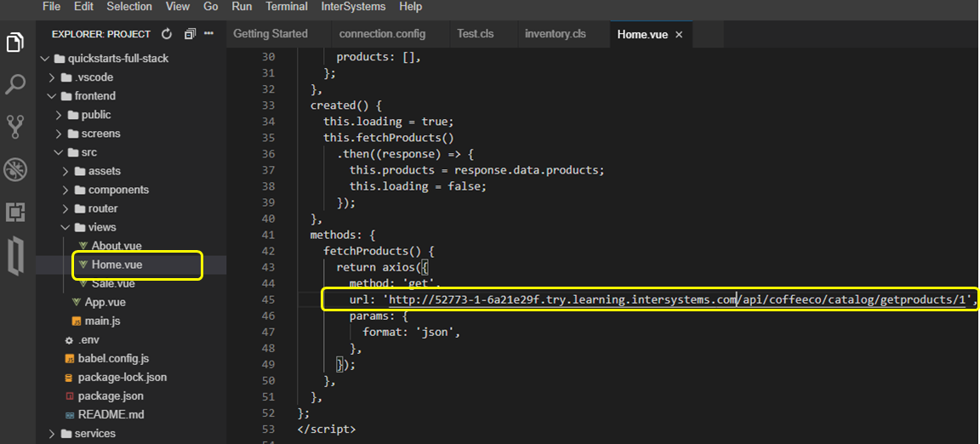Open Explorer more actions ellipsis menu
980x444 pixels.
(208, 34)
